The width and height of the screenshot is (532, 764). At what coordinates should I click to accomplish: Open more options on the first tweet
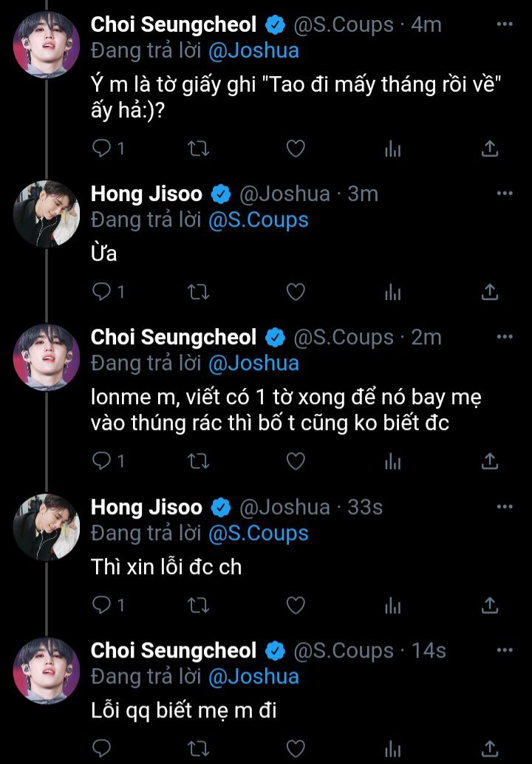click(x=505, y=24)
